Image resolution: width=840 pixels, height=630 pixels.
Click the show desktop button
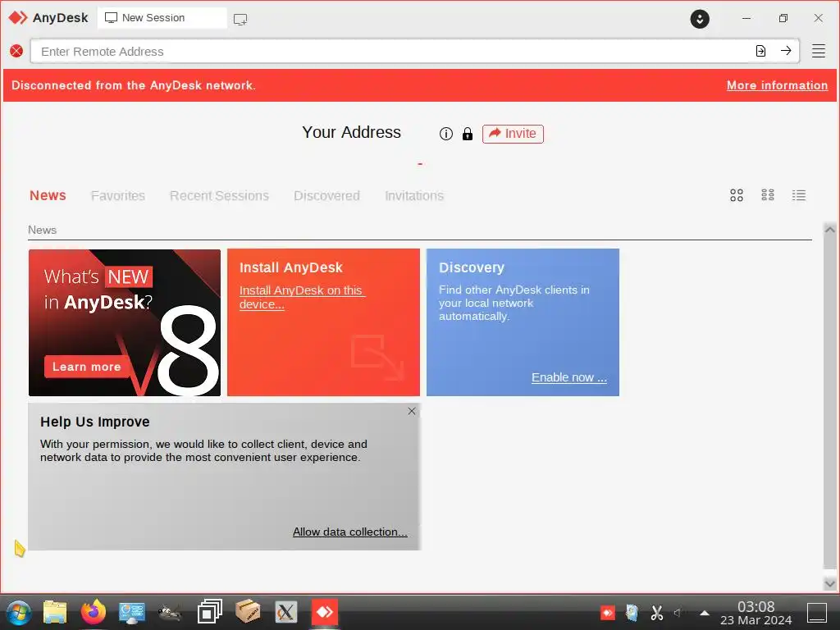pos(817,612)
